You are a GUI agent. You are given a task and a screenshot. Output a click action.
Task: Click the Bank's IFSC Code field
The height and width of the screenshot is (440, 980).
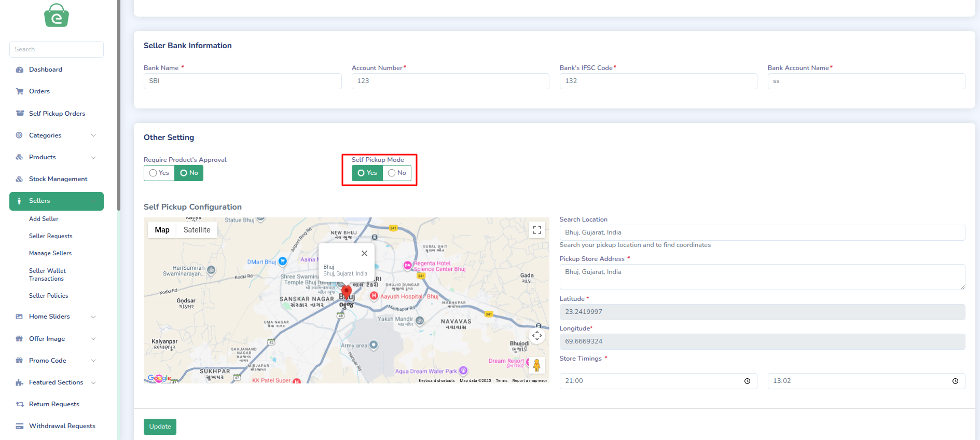click(658, 81)
